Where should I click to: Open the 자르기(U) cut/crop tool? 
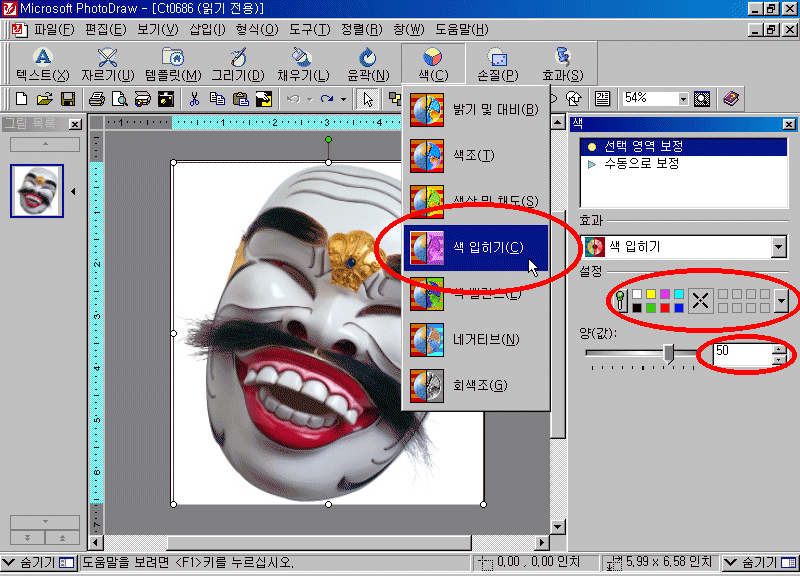coord(108,64)
